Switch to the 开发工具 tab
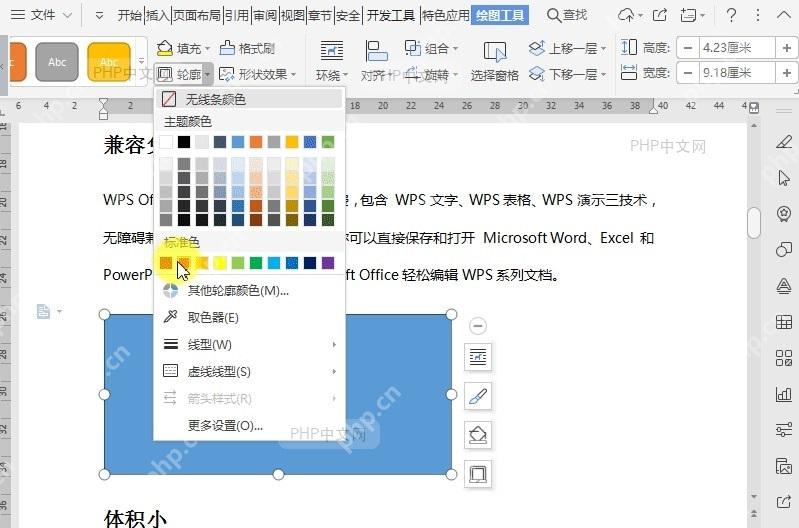Screen dimensions: 799x528 coord(391,15)
